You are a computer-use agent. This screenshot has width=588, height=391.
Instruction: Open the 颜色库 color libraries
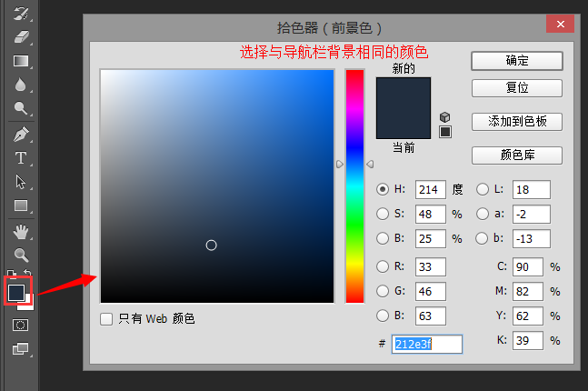[x=516, y=155]
